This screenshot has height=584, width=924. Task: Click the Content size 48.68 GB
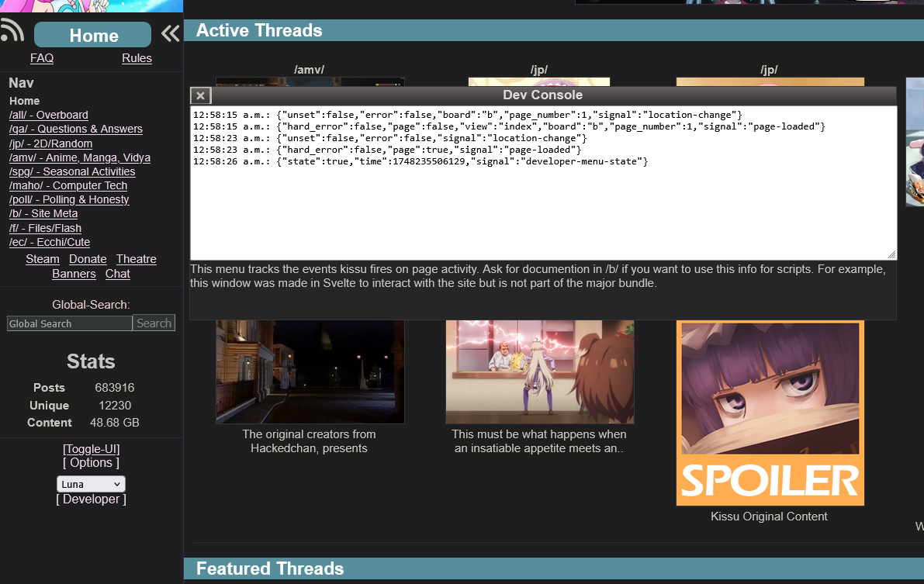pyautogui.click(x=114, y=423)
